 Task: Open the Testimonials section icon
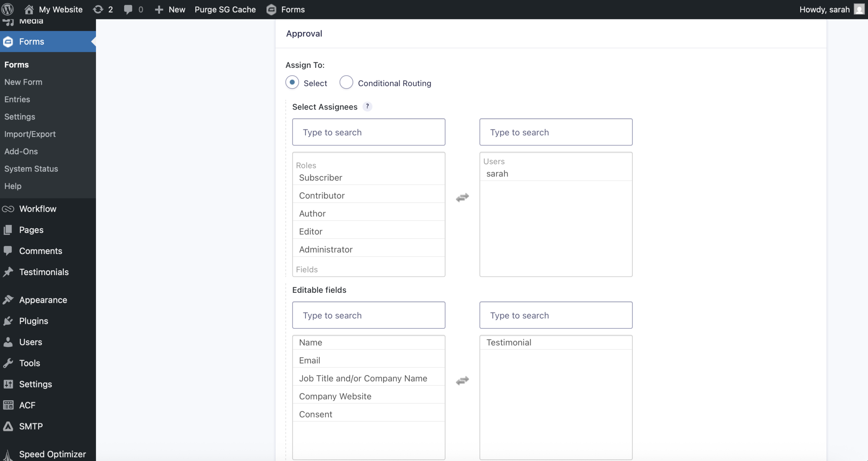coord(8,272)
